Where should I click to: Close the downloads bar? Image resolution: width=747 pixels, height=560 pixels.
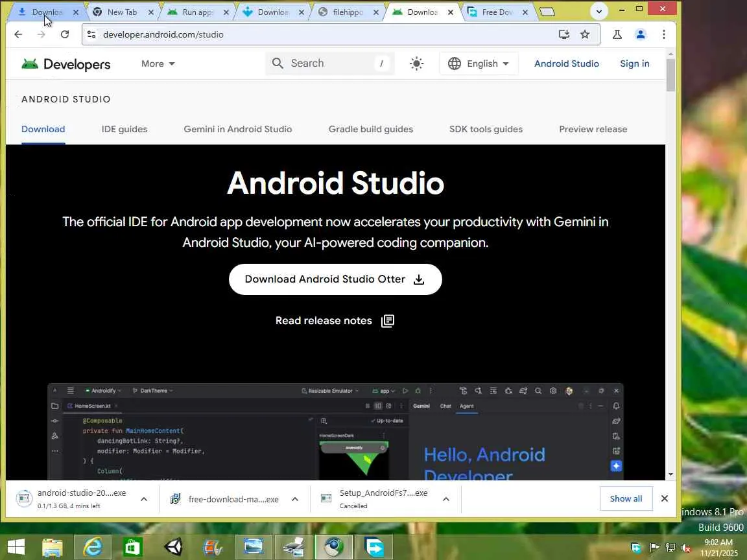665,498
